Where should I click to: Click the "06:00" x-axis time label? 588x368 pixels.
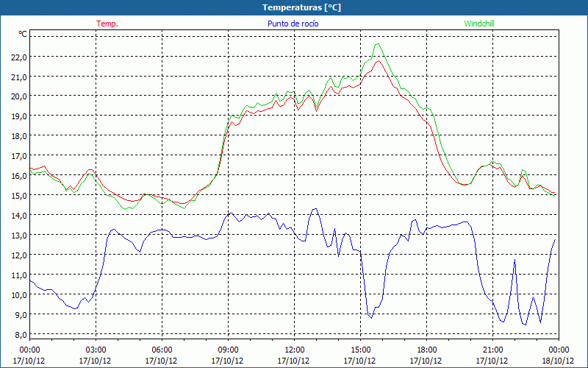[162, 350]
